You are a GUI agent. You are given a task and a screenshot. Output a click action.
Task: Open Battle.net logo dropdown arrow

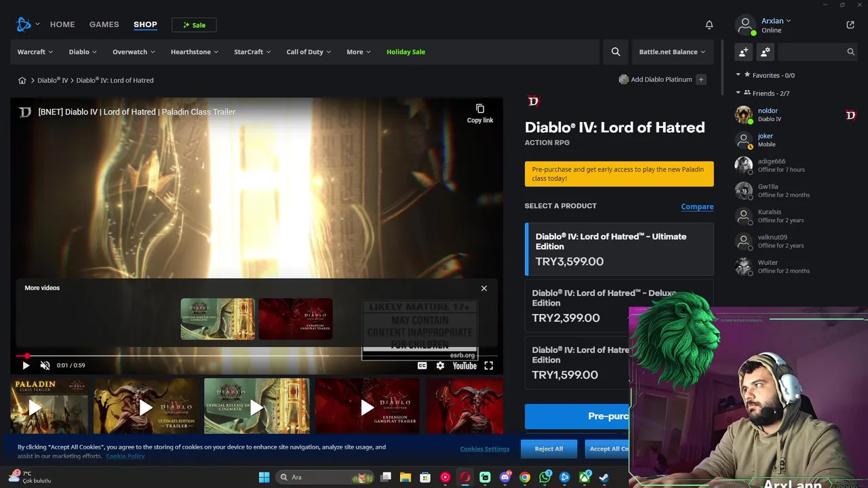(37, 24)
